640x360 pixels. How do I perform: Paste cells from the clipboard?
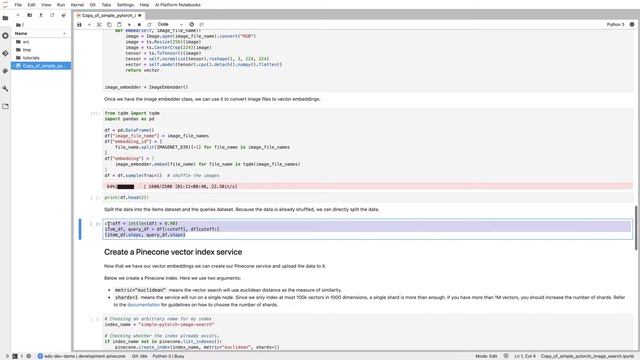point(119,24)
